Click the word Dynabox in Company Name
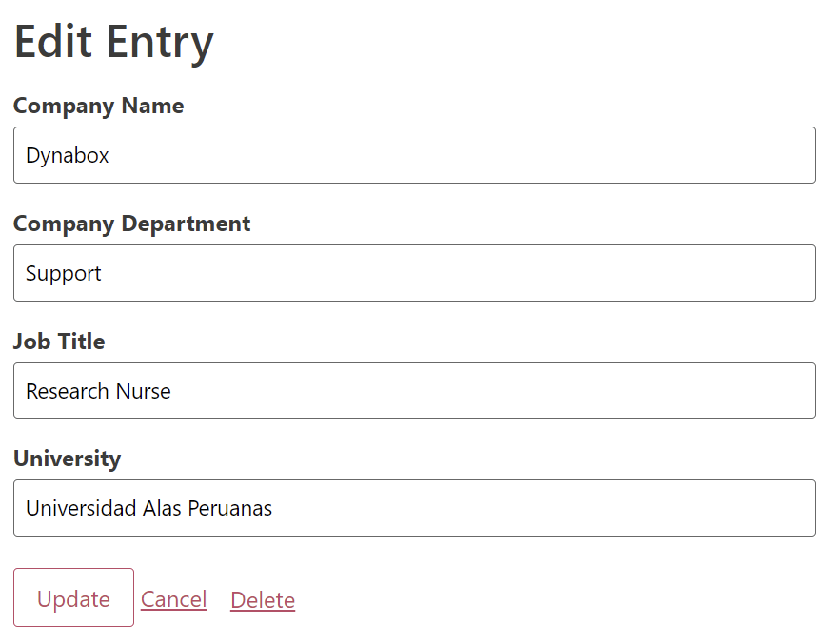 click(x=68, y=155)
